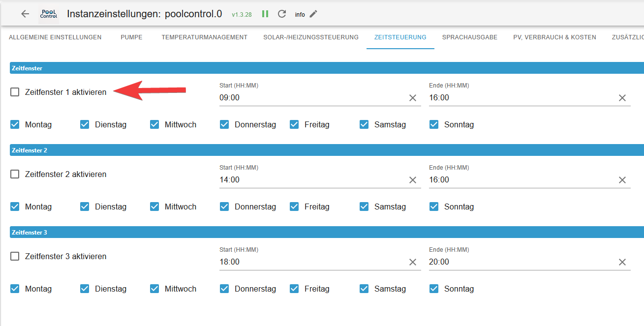Uncheck Sonntag in Zeitfenster 2
644x326 pixels.
[434, 207]
